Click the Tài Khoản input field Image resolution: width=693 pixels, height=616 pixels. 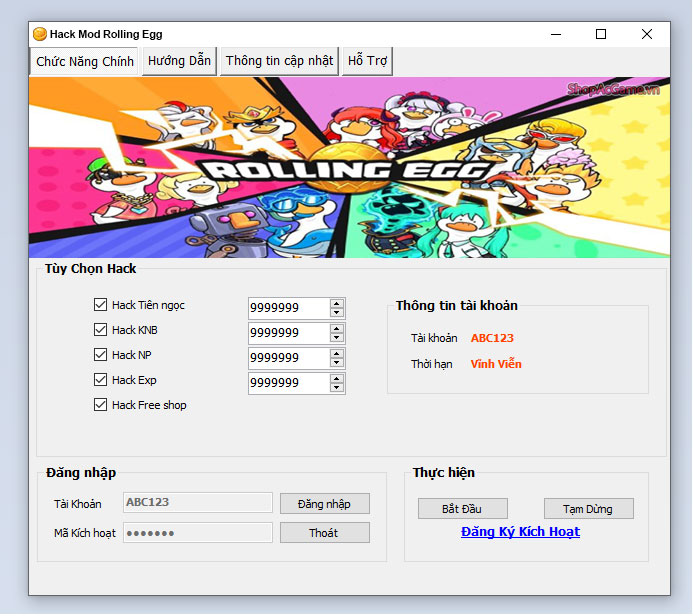tap(198, 502)
